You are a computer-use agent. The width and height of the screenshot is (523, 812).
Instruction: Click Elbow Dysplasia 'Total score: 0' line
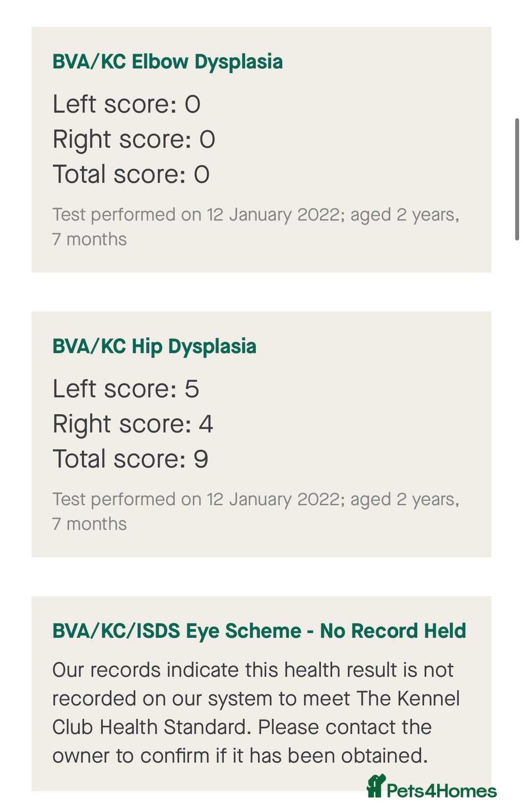pyautogui.click(x=131, y=174)
